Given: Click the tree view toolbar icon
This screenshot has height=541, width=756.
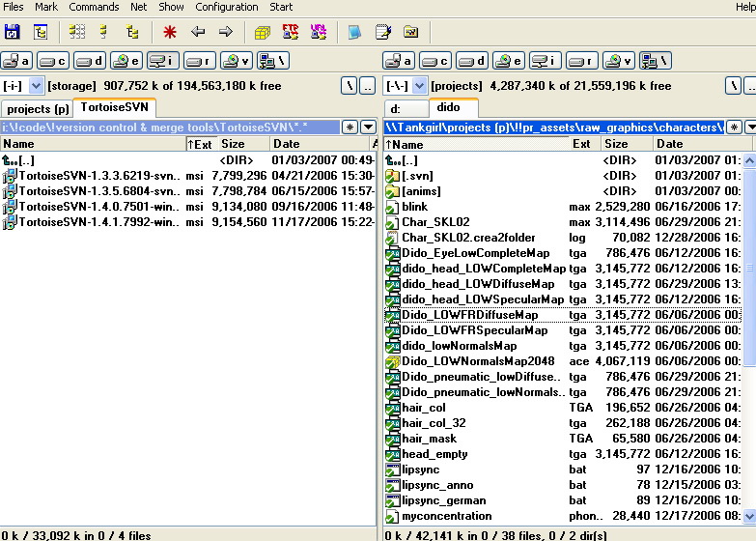Looking at the screenshot, I should pyautogui.click(x=131, y=32).
